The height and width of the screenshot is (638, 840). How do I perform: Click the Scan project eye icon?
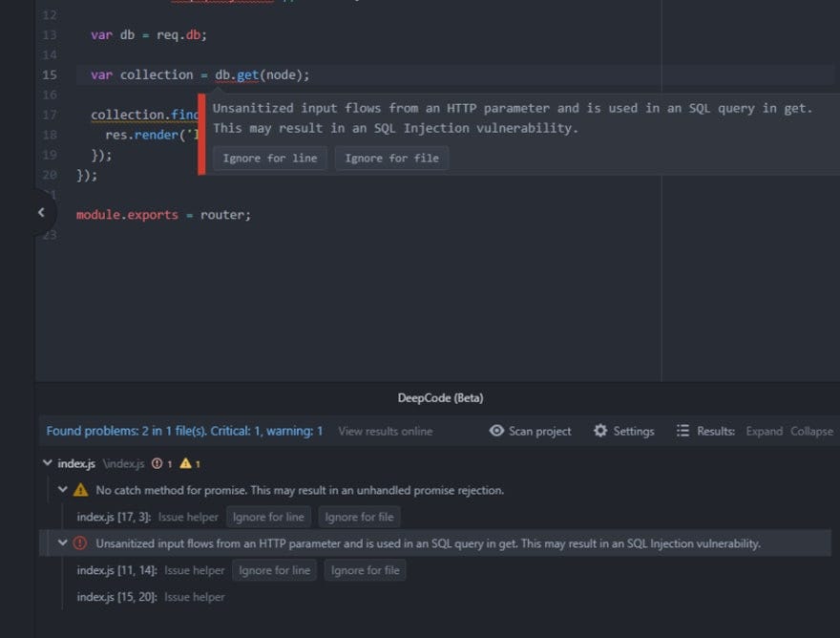click(496, 431)
